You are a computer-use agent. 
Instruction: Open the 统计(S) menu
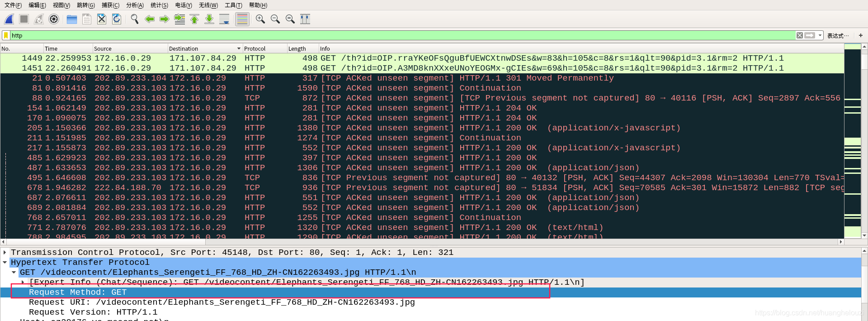[x=159, y=5]
